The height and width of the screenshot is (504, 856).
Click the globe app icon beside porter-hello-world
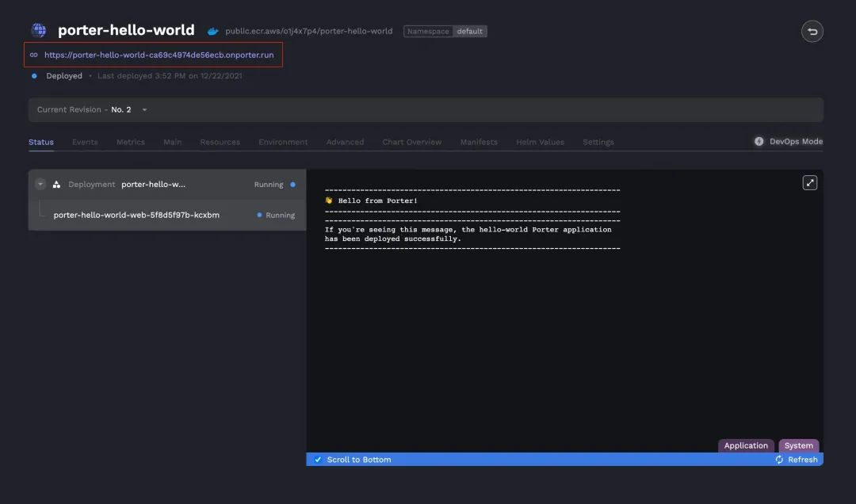[x=38, y=30]
